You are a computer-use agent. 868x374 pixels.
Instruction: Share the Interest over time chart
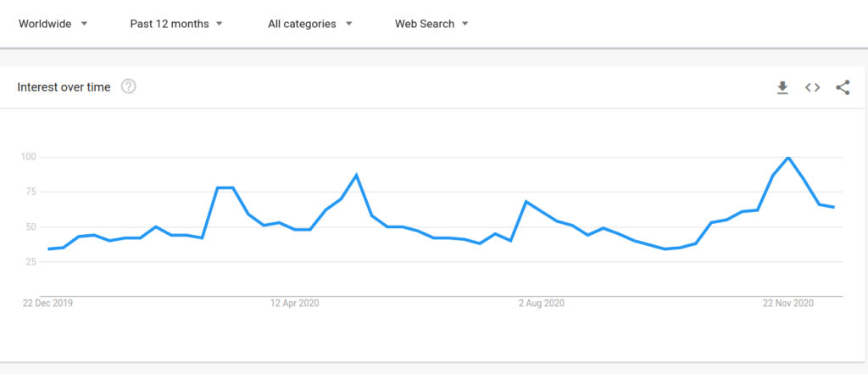pos(843,87)
